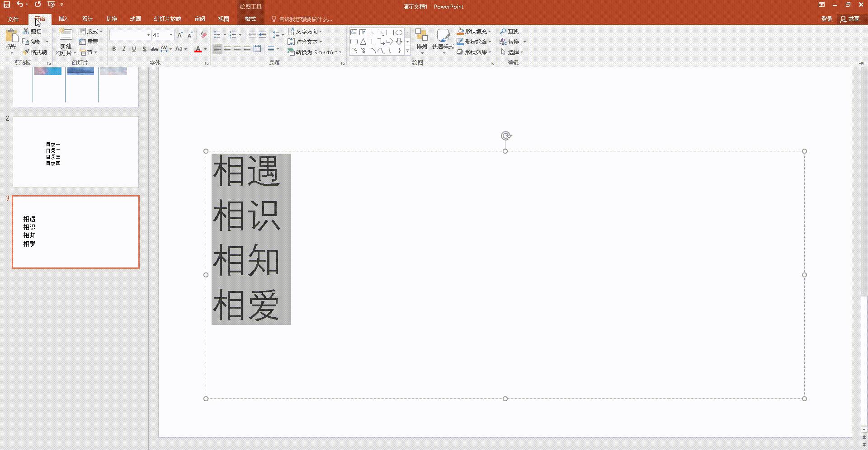The width and height of the screenshot is (868, 450).
Task: Enable center text alignment
Action: click(227, 49)
